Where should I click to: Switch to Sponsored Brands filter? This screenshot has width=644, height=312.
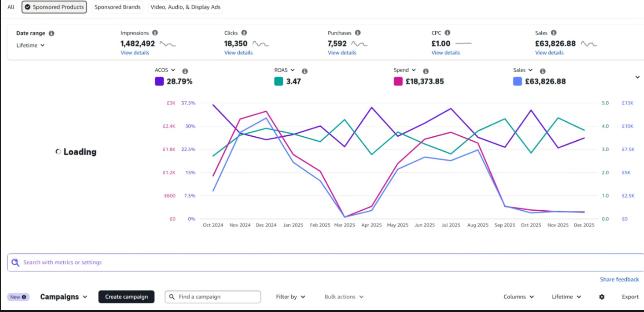click(x=117, y=7)
